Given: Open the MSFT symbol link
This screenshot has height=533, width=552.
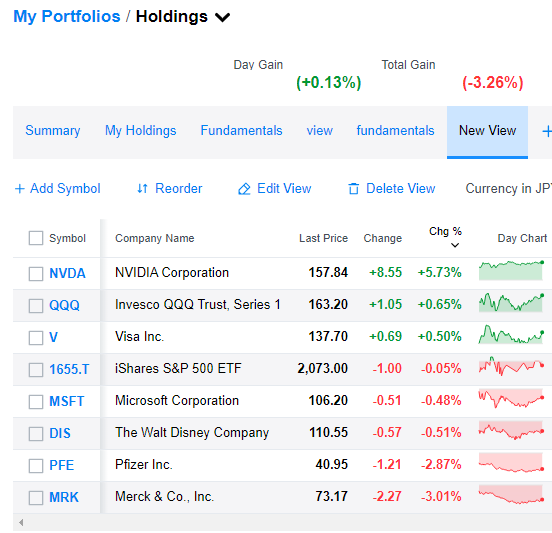Looking at the screenshot, I should pos(67,402).
